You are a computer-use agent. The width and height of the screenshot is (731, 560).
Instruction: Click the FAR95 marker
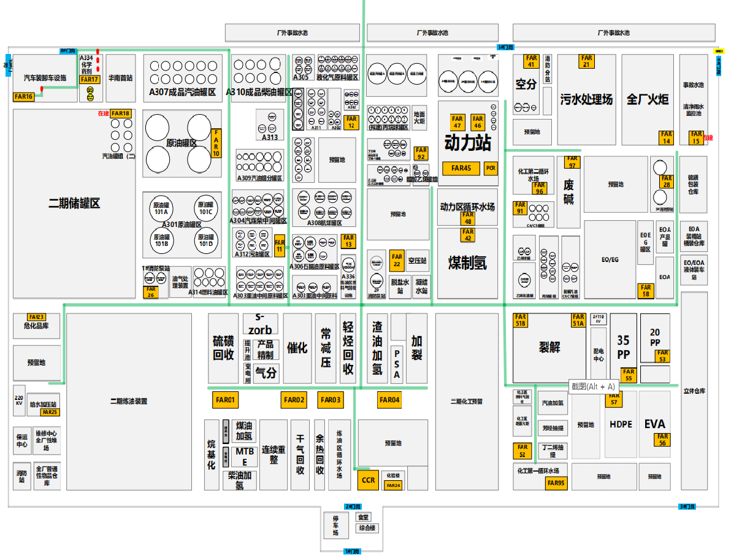pos(556,483)
